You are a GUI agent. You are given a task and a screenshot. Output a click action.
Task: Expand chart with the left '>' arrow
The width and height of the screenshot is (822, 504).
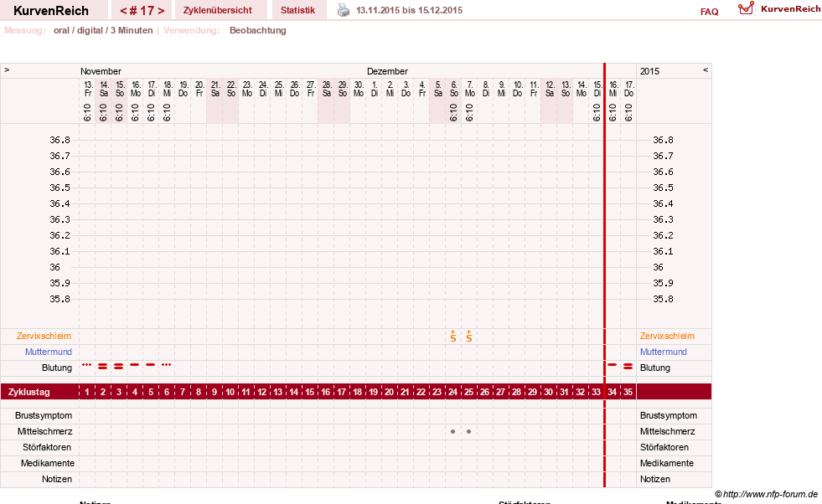[x=7, y=69]
